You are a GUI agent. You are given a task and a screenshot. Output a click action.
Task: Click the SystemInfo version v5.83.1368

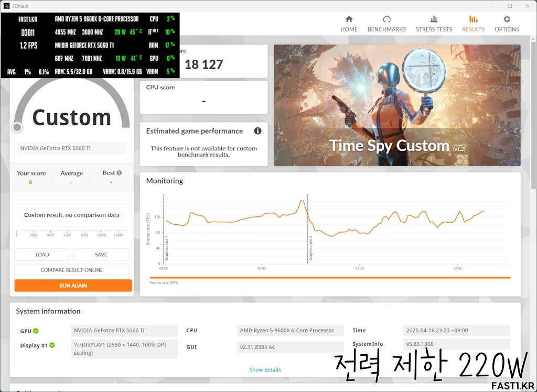(x=457, y=344)
